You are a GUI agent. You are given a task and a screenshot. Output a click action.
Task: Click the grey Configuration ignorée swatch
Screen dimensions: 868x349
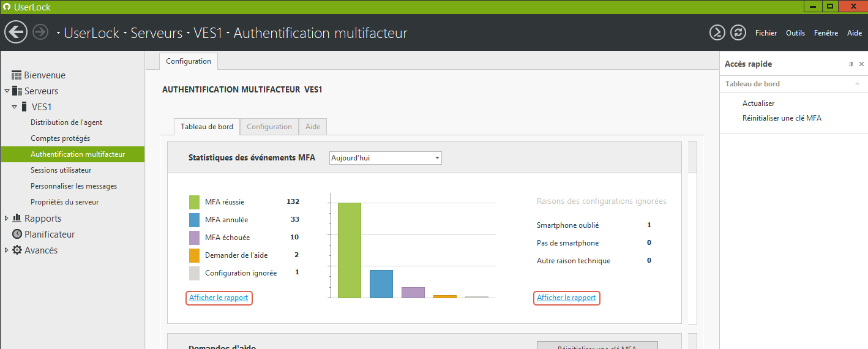pos(194,273)
